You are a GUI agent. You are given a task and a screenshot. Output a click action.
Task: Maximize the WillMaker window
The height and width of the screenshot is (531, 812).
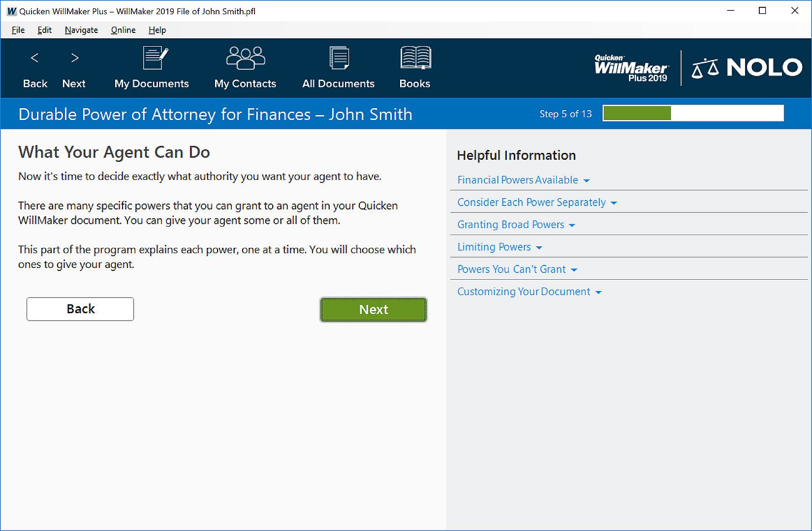click(762, 11)
